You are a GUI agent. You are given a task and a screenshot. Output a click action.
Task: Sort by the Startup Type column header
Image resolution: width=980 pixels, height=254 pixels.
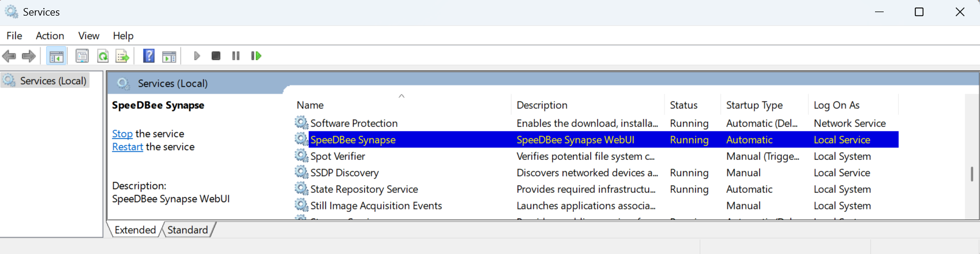pos(754,105)
